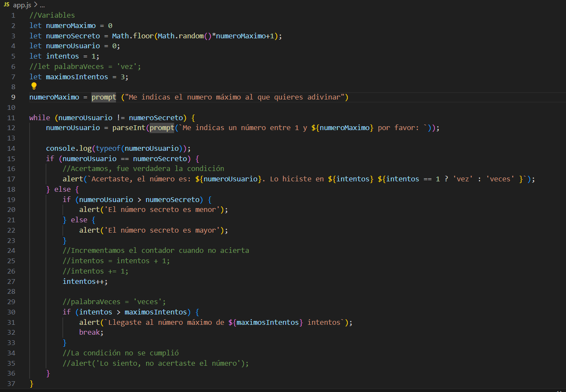Click comment 'Acertamos, fue verdadera la condición'
The height and width of the screenshot is (392, 566).
point(144,168)
